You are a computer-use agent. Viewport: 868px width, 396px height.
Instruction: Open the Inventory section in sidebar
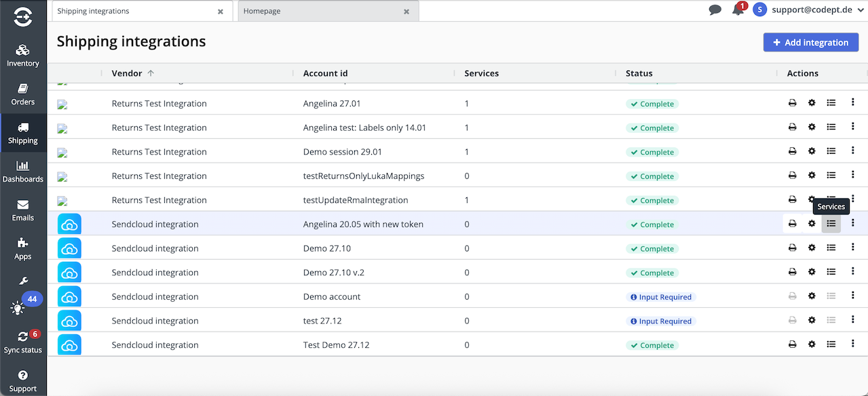click(23, 56)
